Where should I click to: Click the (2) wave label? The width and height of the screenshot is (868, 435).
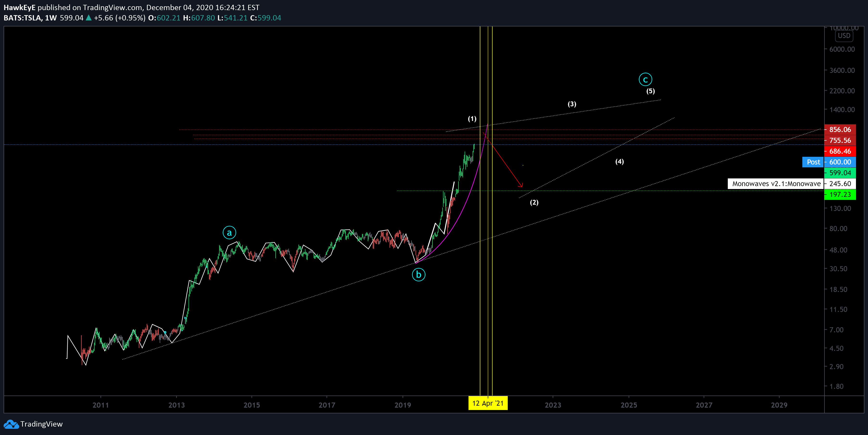tap(534, 202)
